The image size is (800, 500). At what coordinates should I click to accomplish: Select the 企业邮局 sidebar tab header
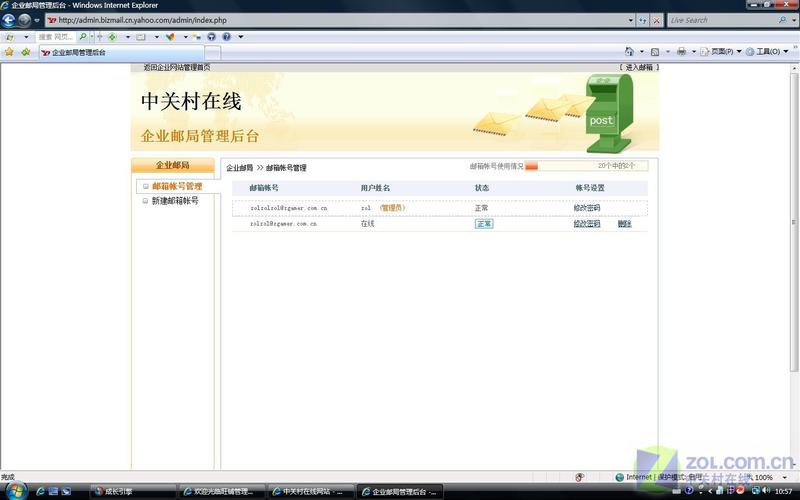(x=172, y=165)
